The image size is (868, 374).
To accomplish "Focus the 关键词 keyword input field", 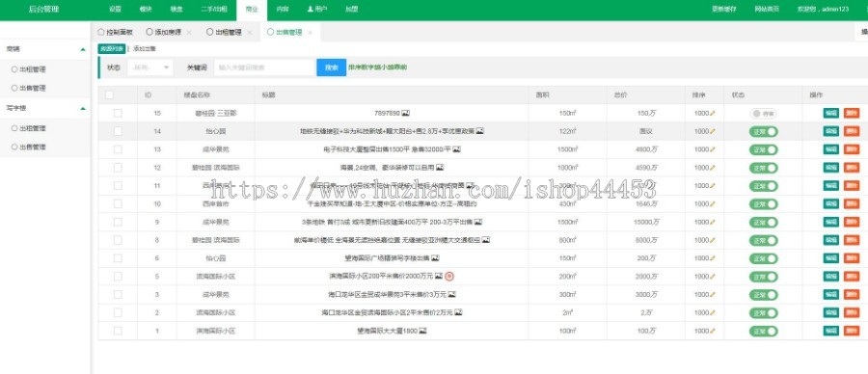I will 264,67.
